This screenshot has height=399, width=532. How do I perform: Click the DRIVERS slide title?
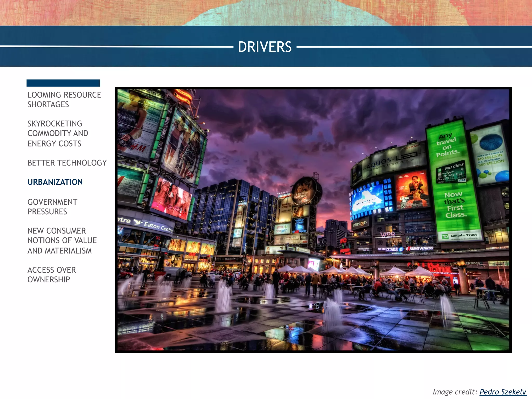pyautogui.click(x=265, y=47)
